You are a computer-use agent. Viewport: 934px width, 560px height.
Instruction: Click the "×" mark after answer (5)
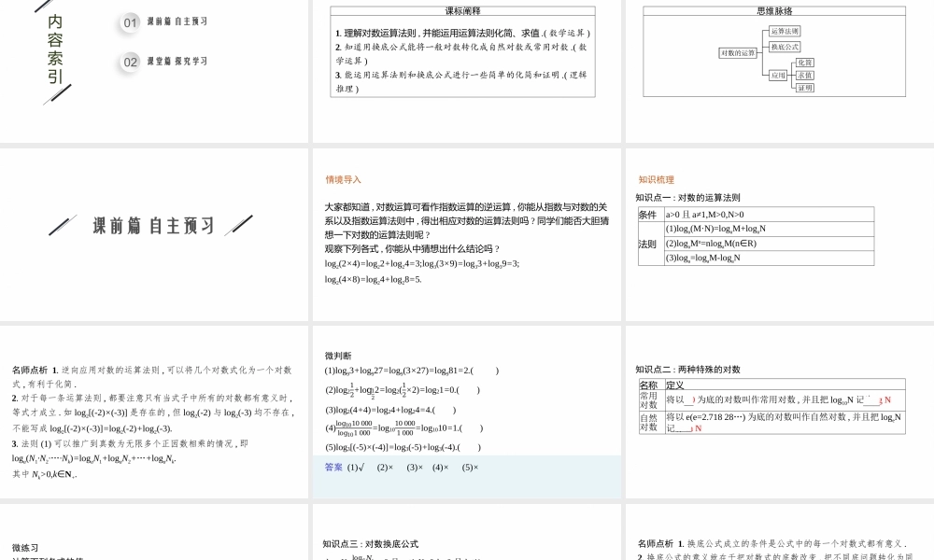474,467
